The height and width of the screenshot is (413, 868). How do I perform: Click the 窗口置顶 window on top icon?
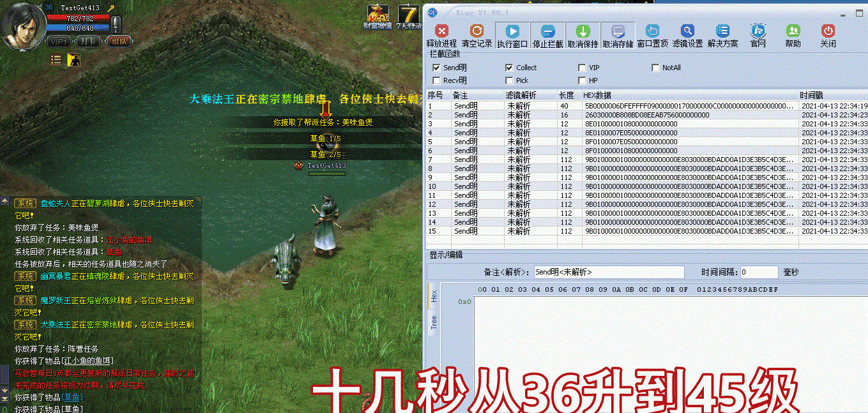tap(652, 31)
